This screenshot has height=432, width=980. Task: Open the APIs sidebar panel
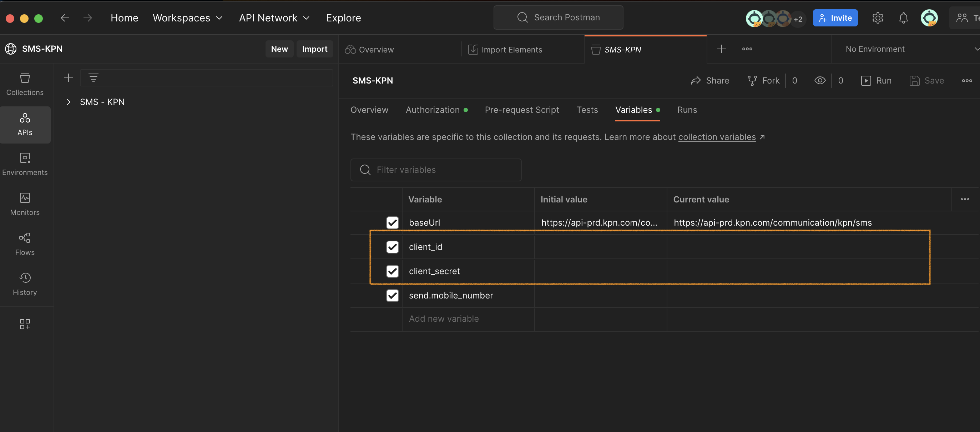[x=25, y=125]
